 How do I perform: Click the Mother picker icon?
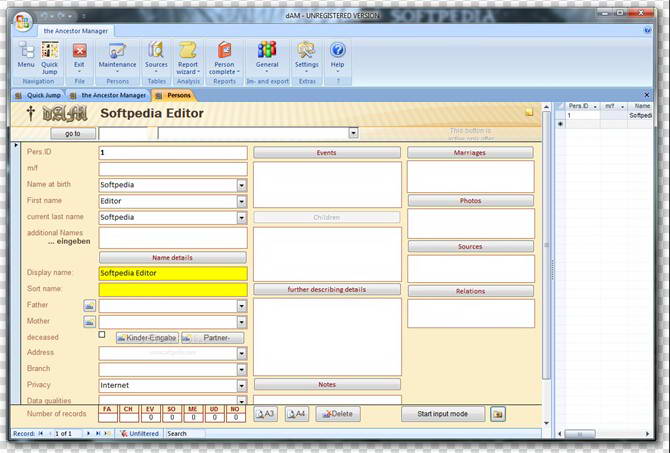click(89, 322)
